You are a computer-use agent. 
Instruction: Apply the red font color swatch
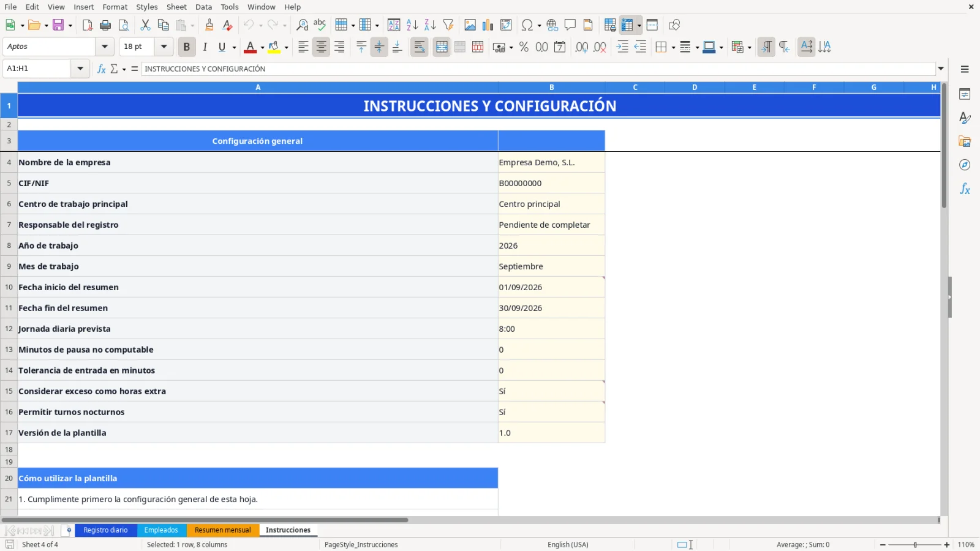click(250, 47)
